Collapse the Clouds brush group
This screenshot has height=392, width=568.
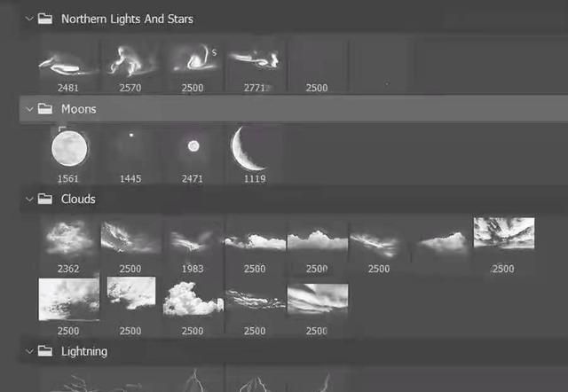[x=29, y=199]
